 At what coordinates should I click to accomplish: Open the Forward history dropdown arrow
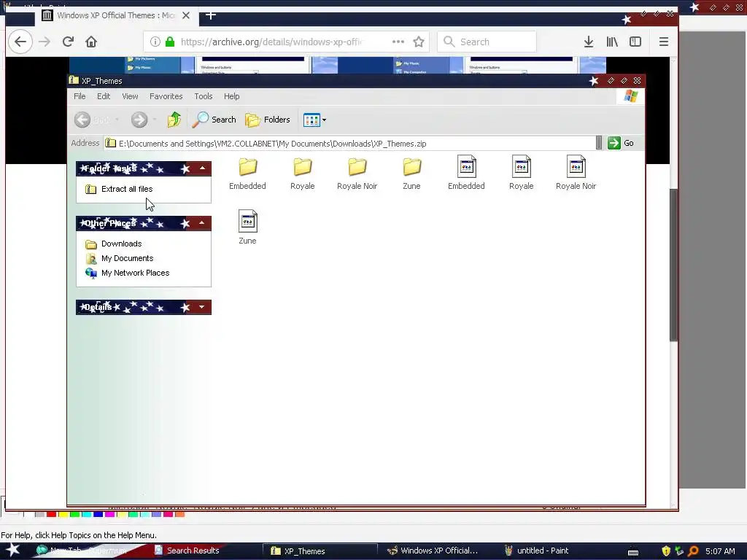click(155, 120)
